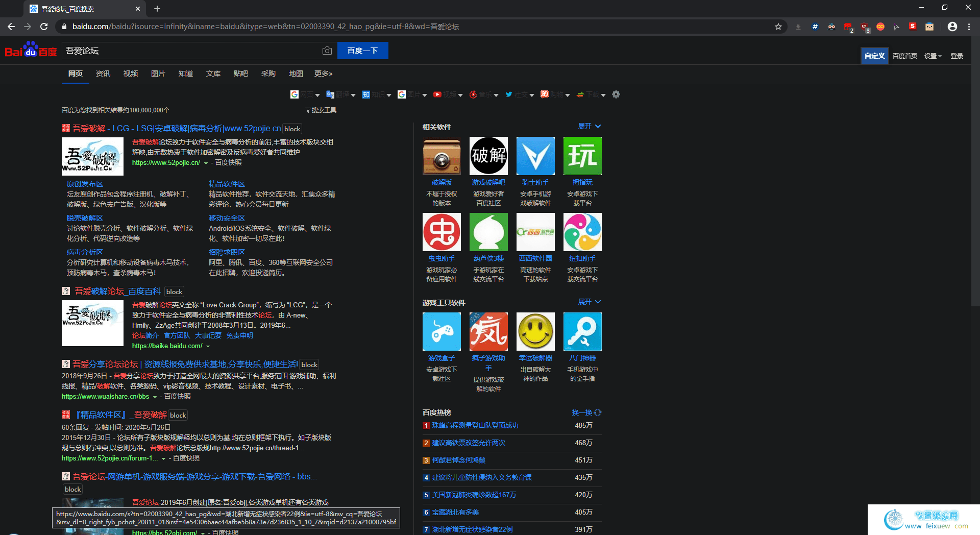
Task: Open hot search 建议高铁票改签允许两次
Action: pos(469,443)
